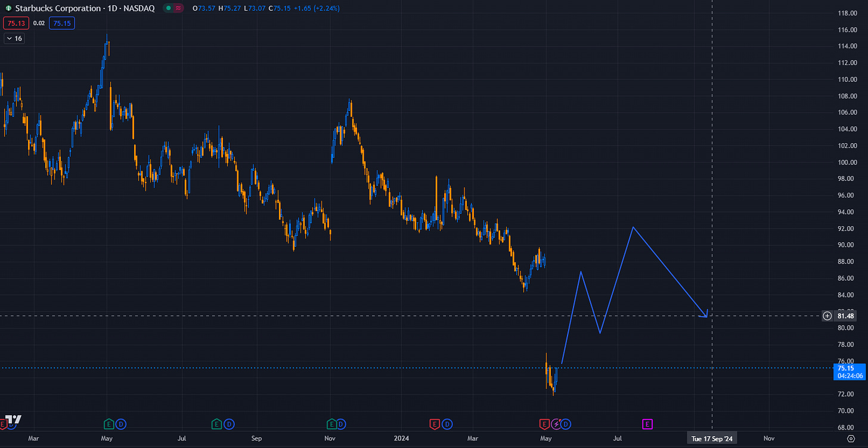Click the Starbucks logo icon beside the symbol name
The width and height of the screenshot is (868, 448).
click(8, 8)
